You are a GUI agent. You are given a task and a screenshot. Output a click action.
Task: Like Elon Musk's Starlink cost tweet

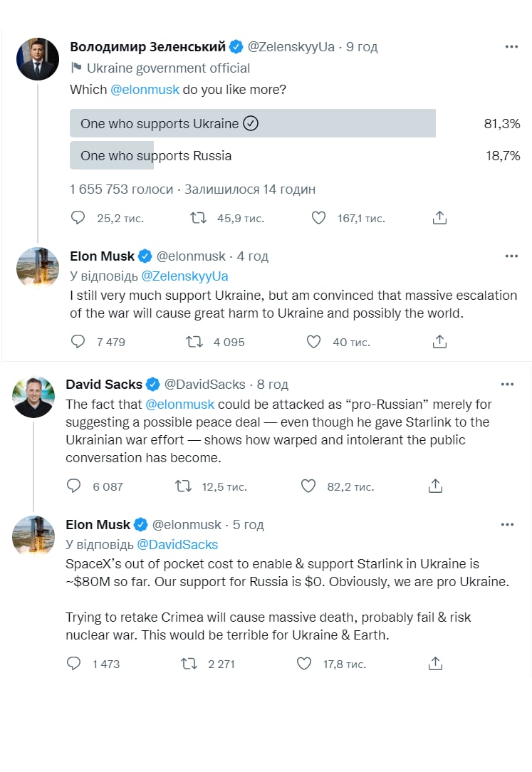pyautogui.click(x=303, y=662)
